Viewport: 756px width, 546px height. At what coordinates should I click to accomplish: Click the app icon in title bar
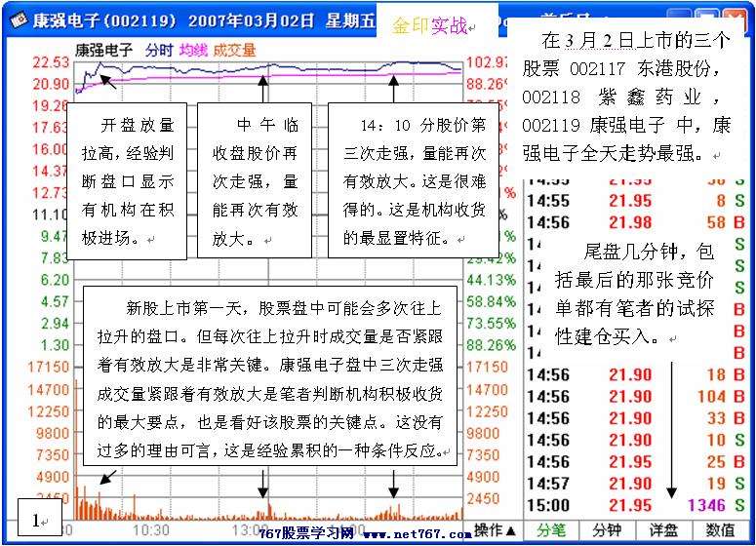19,20
